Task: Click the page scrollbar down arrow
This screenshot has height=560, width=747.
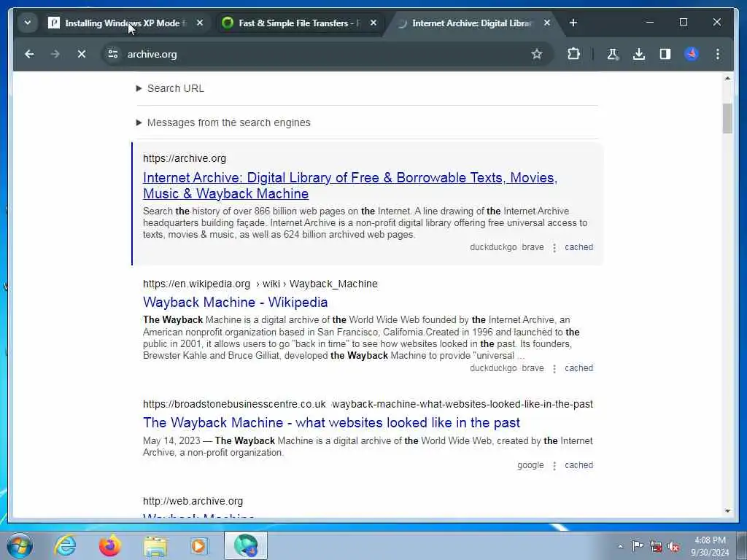Action: [727, 511]
